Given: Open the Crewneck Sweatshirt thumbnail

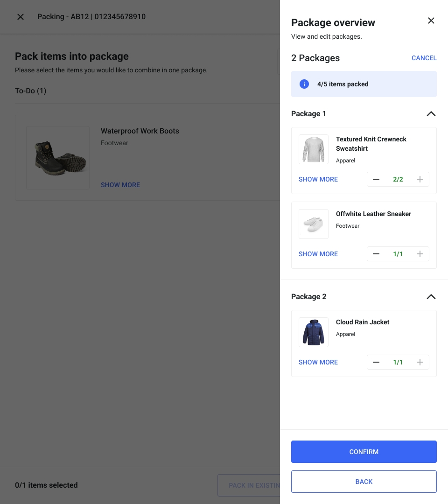Looking at the screenshot, I should (314, 149).
